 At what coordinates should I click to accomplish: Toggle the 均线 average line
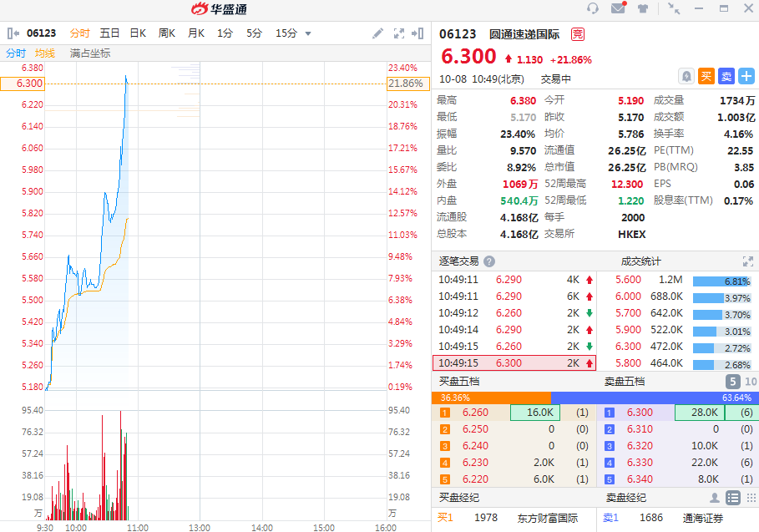[45, 53]
